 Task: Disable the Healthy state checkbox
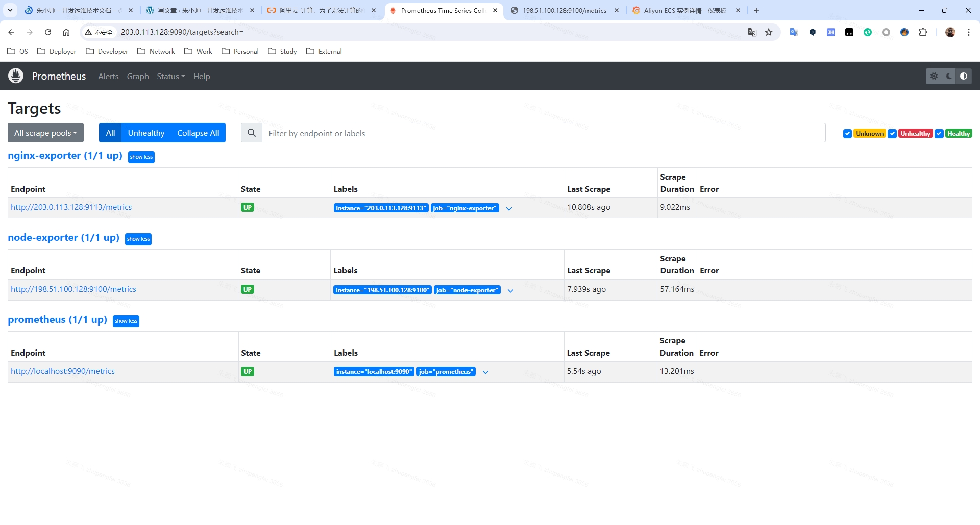939,134
